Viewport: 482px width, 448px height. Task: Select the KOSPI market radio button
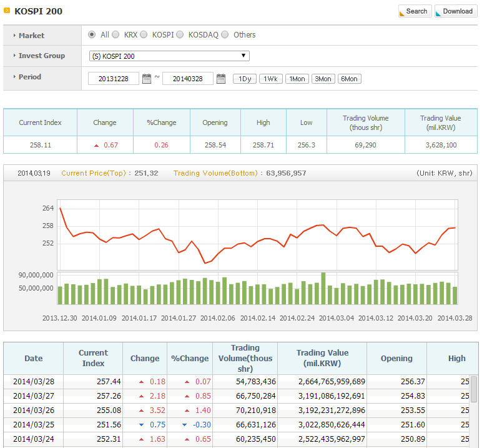coord(144,34)
